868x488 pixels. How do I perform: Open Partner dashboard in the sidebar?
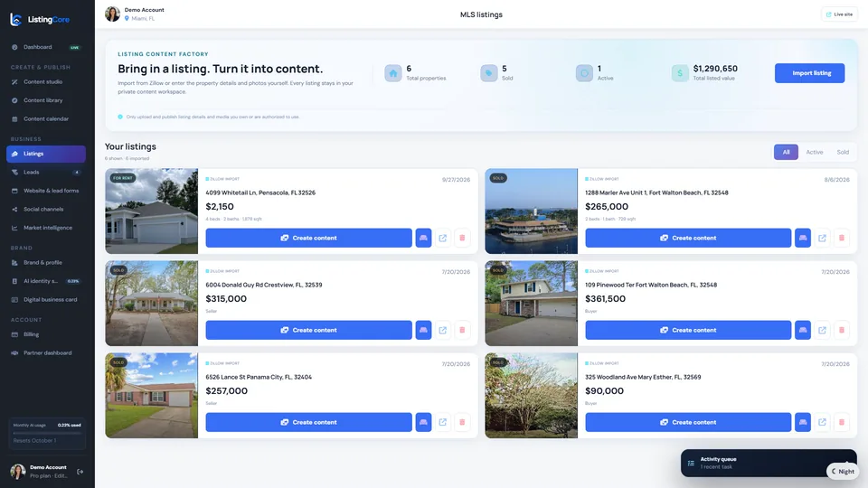tap(46, 353)
